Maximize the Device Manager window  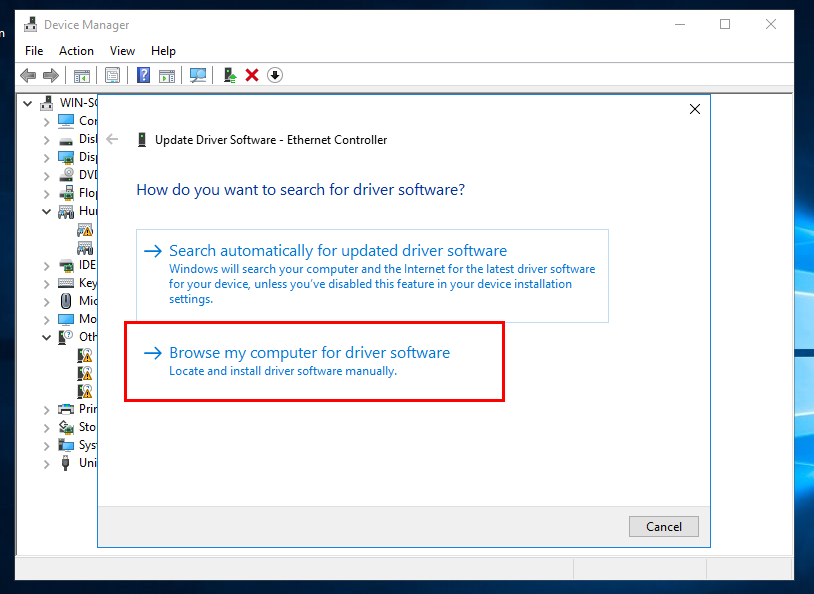[x=725, y=24]
